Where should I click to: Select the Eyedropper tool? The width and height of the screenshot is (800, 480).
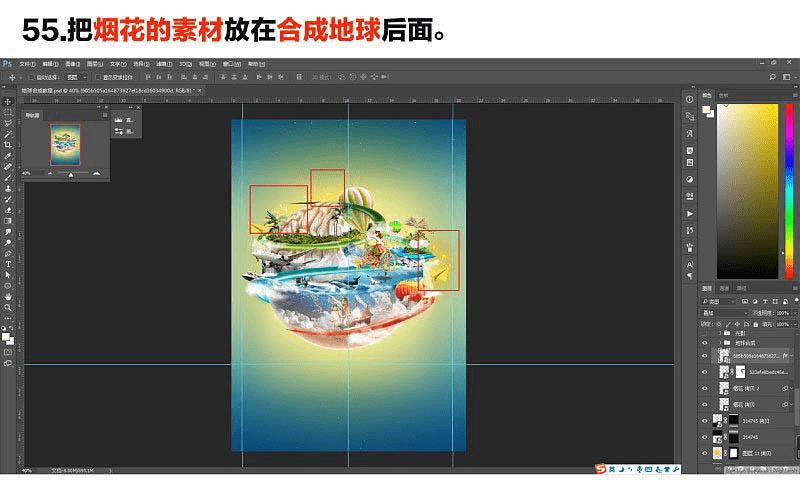click(x=8, y=156)
